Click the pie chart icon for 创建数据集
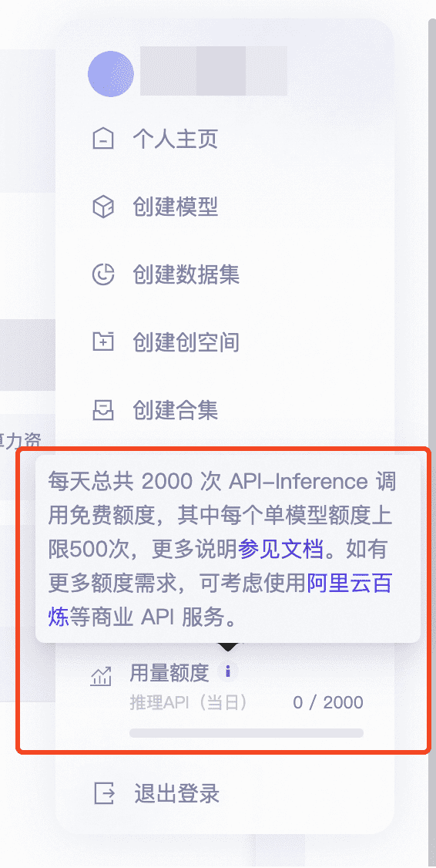The height and width of the screenshot is (868, 436). (x=103, y=274)
